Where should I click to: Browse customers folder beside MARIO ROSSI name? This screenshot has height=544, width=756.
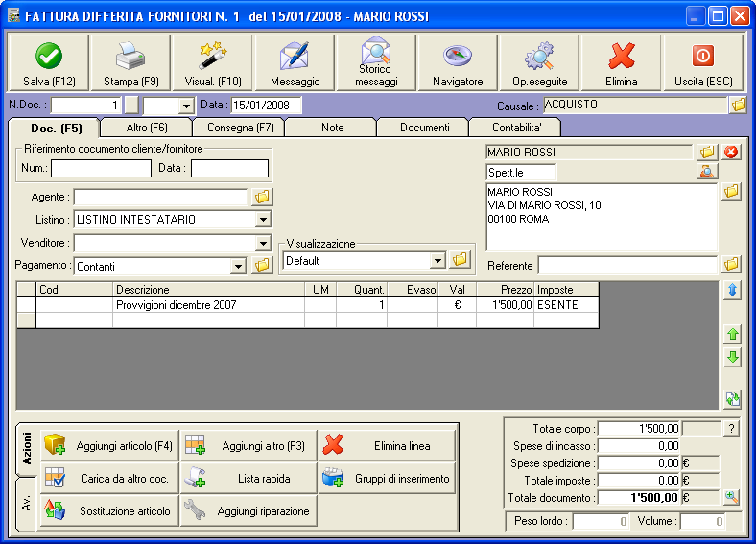(707, 153)
